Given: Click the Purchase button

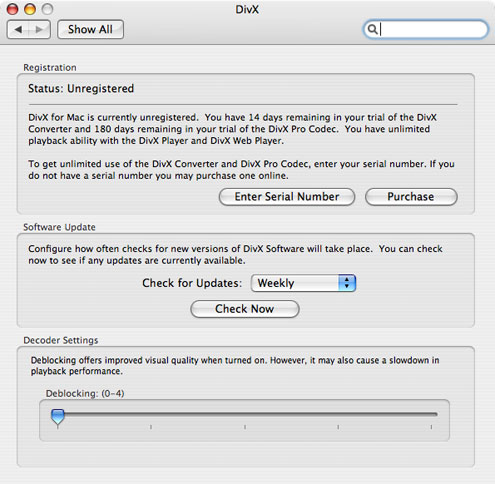Looking at the screenshot, I should (411, 197).
